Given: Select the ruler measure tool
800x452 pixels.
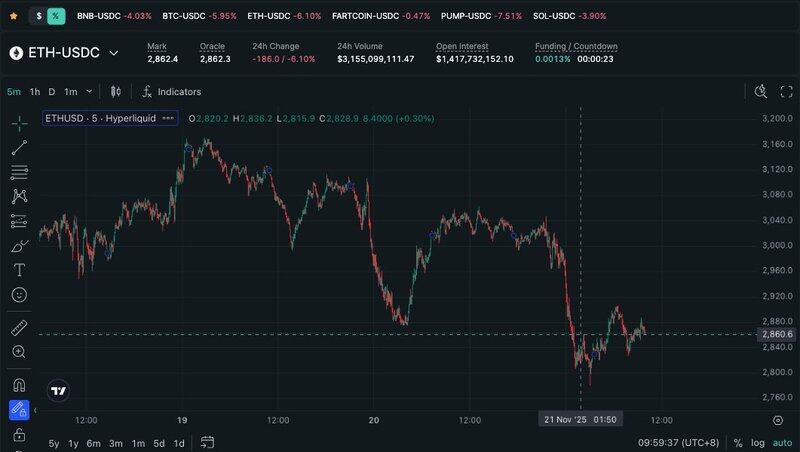Looking at the screenshot, I should [19, 327].
